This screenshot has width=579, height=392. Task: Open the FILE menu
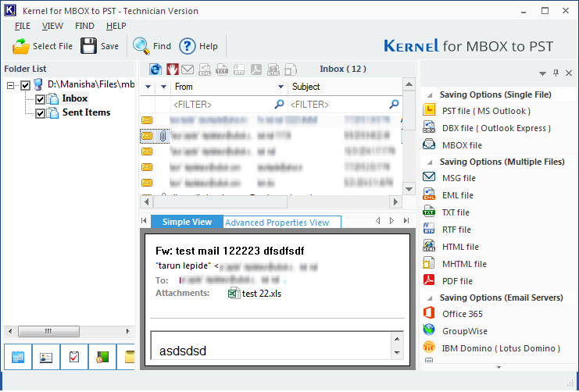pos(23,27)
